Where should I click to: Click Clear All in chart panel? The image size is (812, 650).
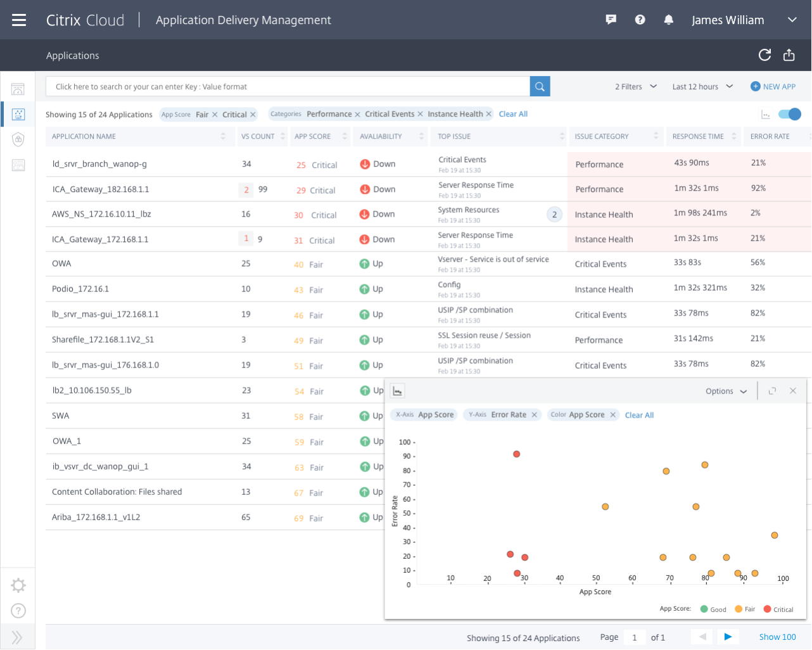[639, 415]
